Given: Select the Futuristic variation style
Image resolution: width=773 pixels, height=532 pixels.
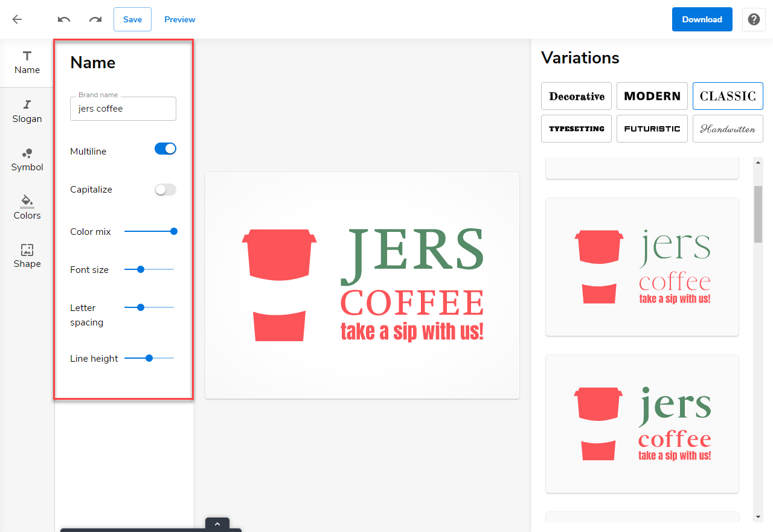Looking at the screenshot, I should click(x=652, y=129).
